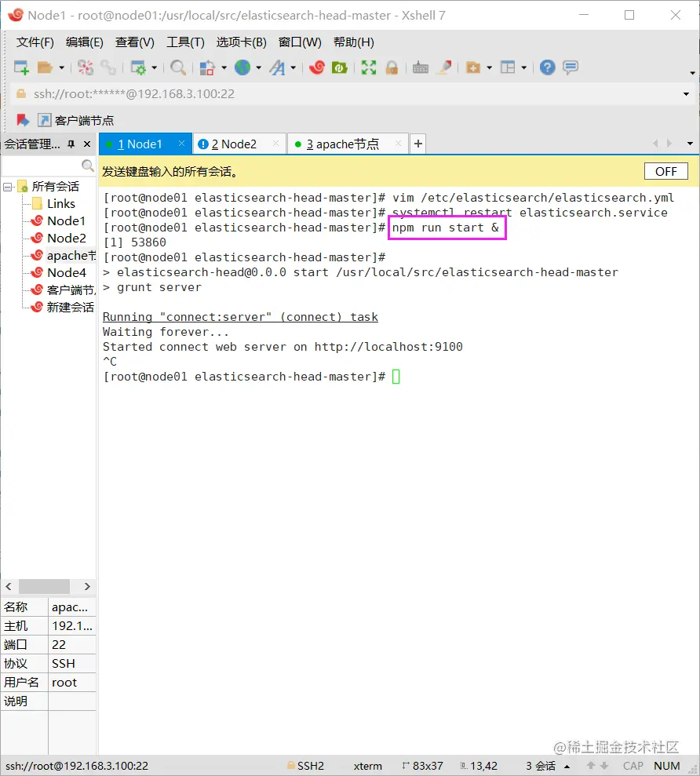Click the Font icon in toolbar

point(277,67)
